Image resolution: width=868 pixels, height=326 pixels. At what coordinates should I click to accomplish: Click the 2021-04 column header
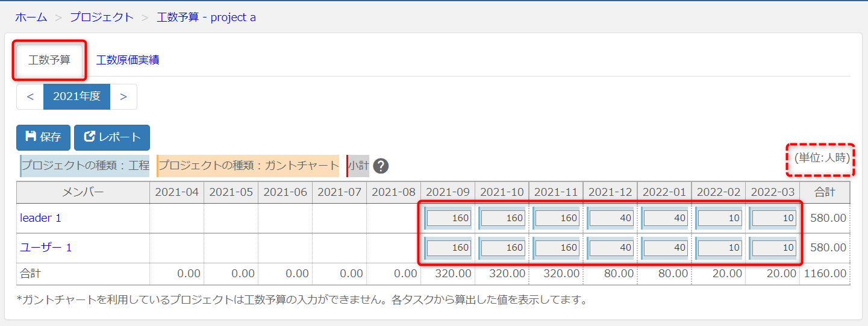[x=176, y=192]
